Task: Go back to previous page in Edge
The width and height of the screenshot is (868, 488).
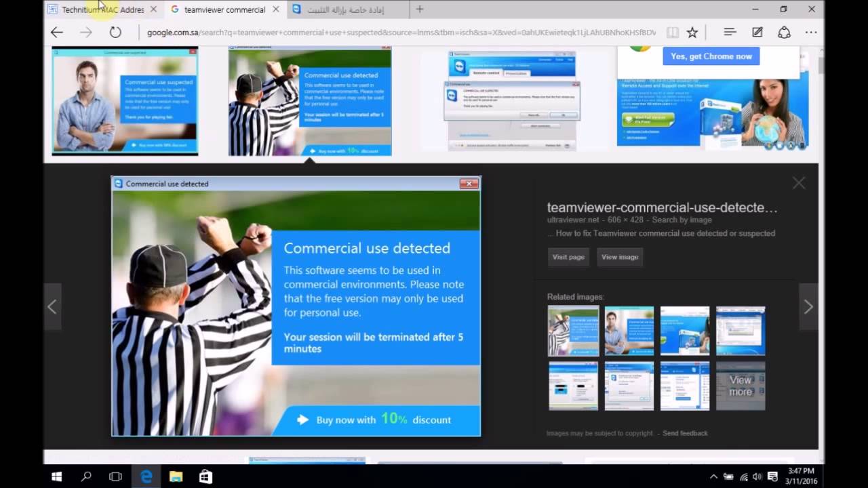Action: coord(57,32)
